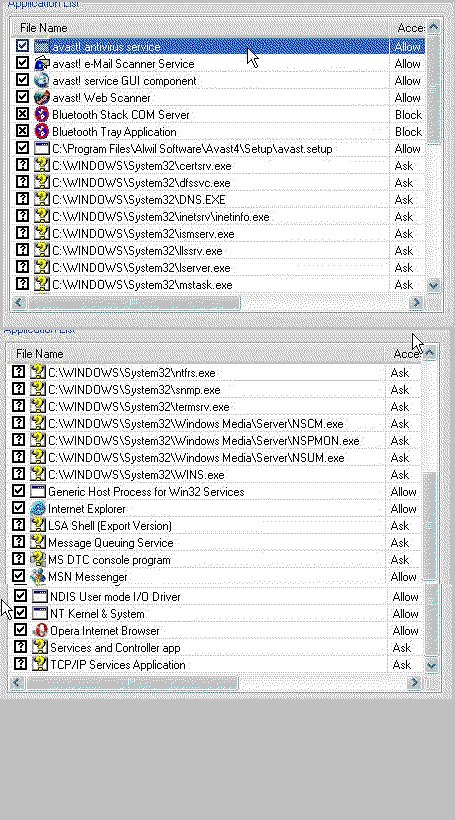Click the Bluetooth Stack COM Server icon
The width and height of the screenshot is (455, 820).
point(42,115)
